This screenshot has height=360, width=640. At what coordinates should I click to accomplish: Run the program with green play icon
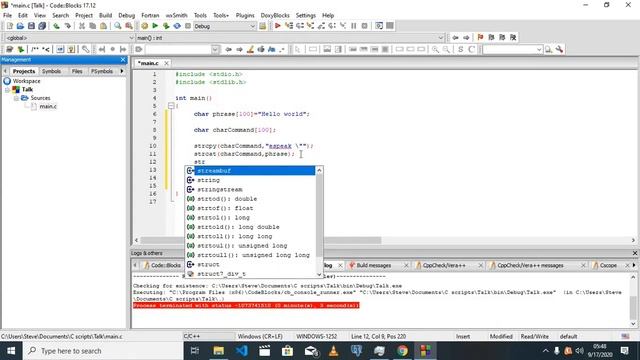155,26
